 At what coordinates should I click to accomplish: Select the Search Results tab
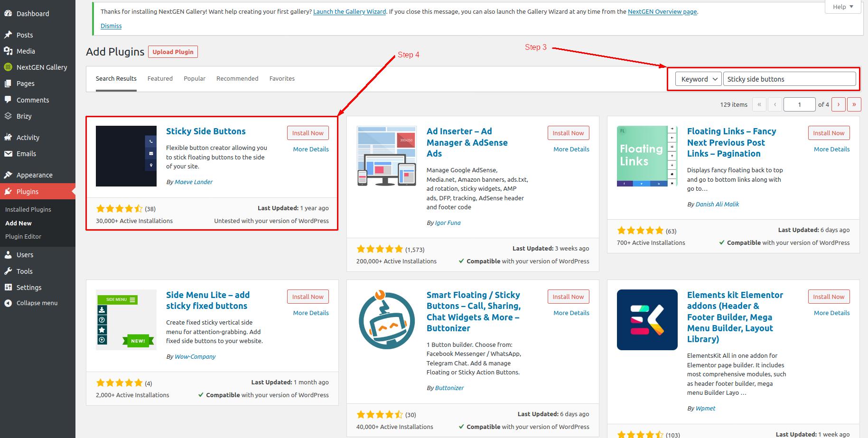tap(116, 78)
